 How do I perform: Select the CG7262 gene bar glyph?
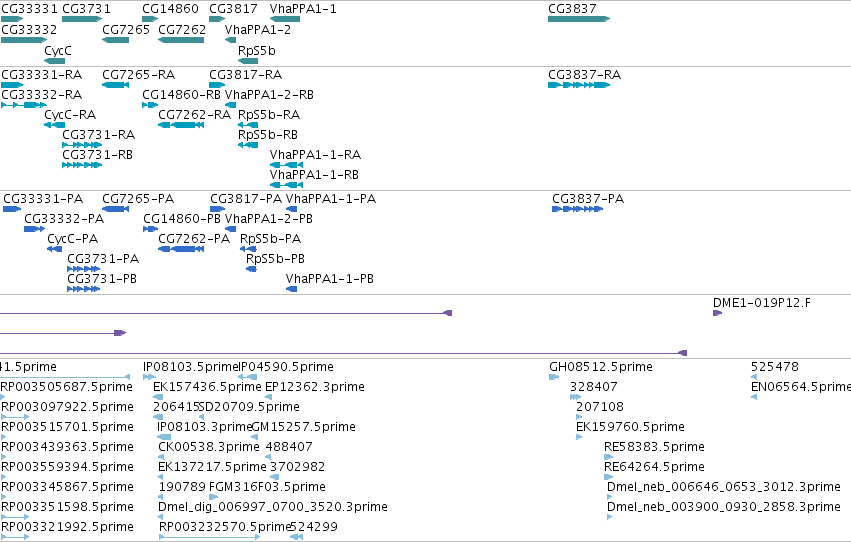tap(181, 40)
